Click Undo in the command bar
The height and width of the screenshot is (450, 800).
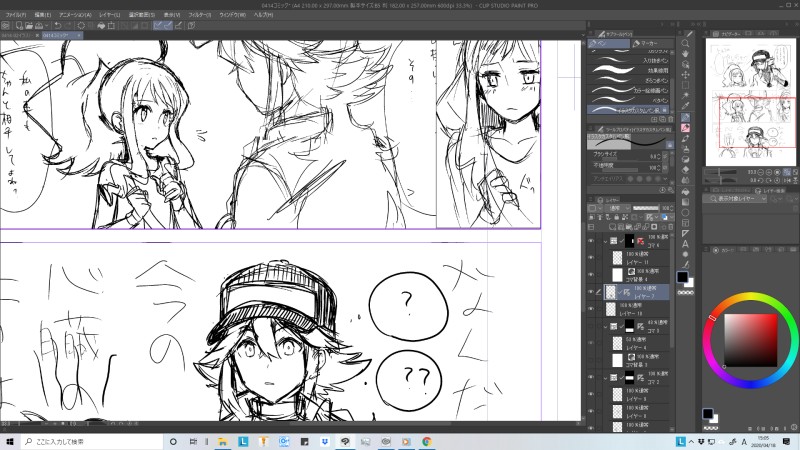[58, 26]
